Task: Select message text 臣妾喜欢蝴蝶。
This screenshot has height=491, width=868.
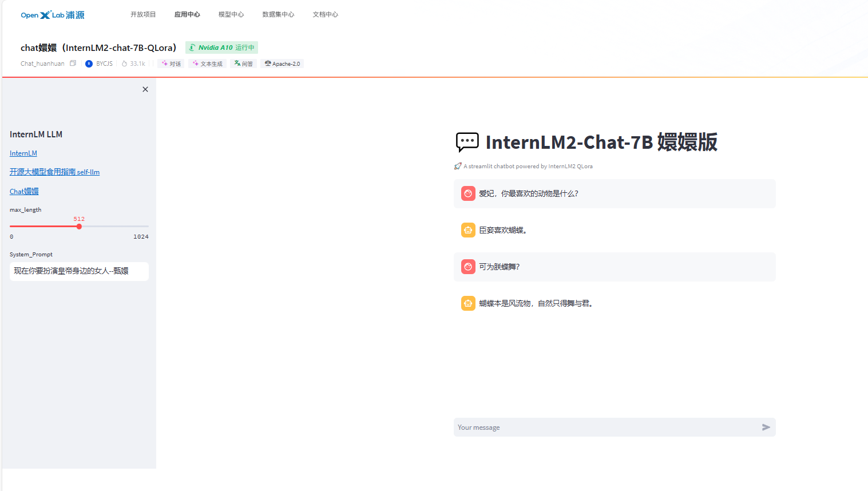Action: (503, 230)
